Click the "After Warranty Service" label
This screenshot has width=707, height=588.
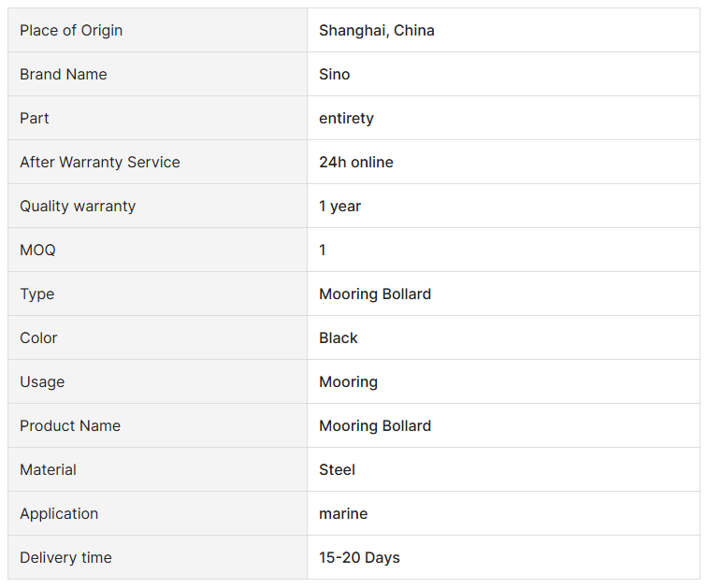pos(100,162)
